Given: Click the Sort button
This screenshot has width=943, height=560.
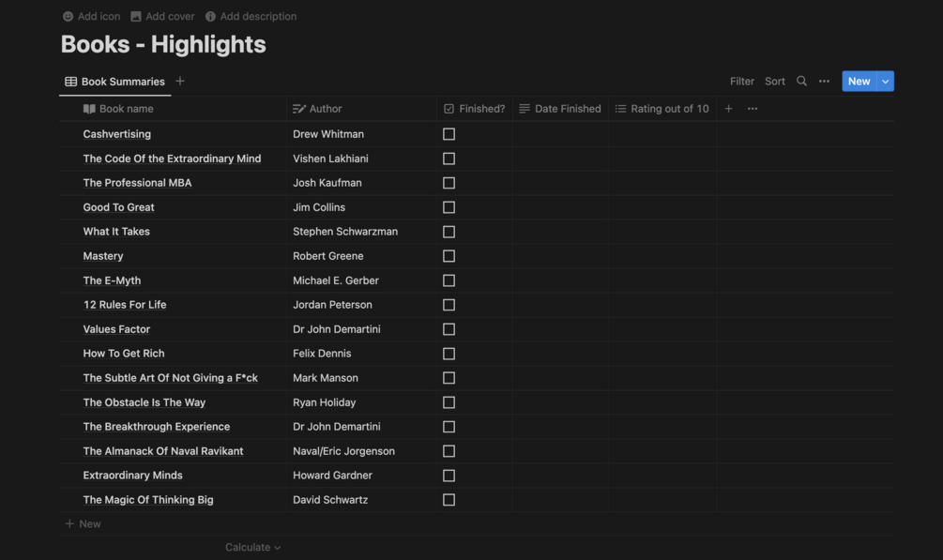Looking at the screenshot, I should [x=774, y=82].
